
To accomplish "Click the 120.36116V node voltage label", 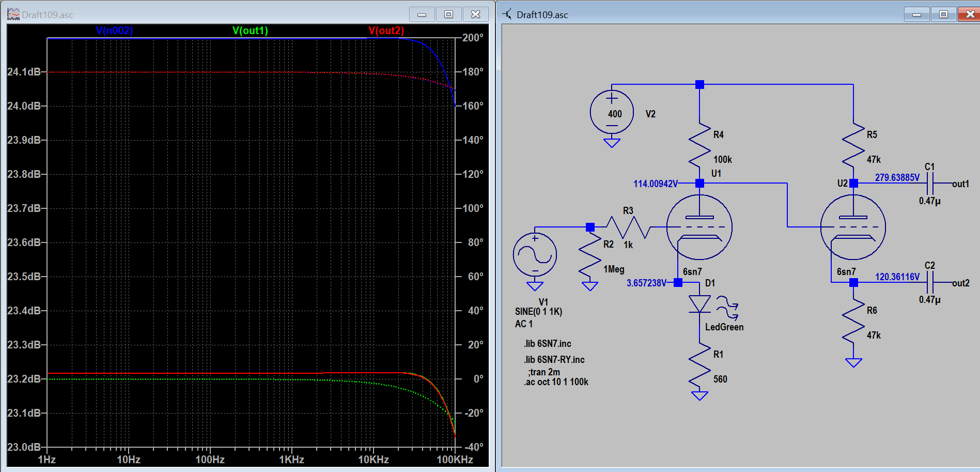I will [x=897, y=277].
